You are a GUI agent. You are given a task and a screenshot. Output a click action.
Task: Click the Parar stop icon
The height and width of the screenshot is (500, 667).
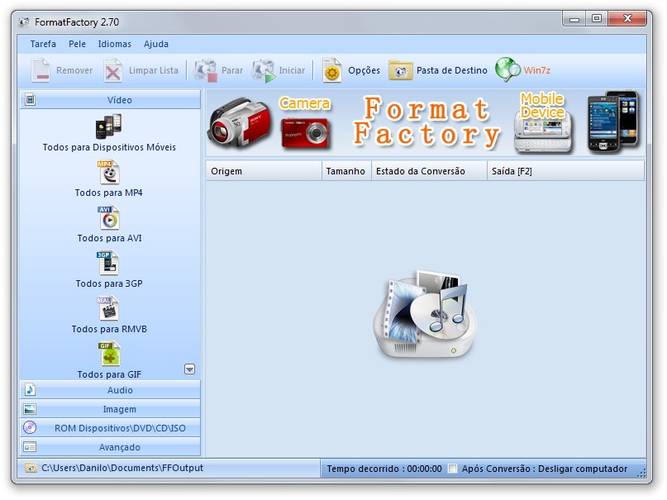click(x=205, y=70)
